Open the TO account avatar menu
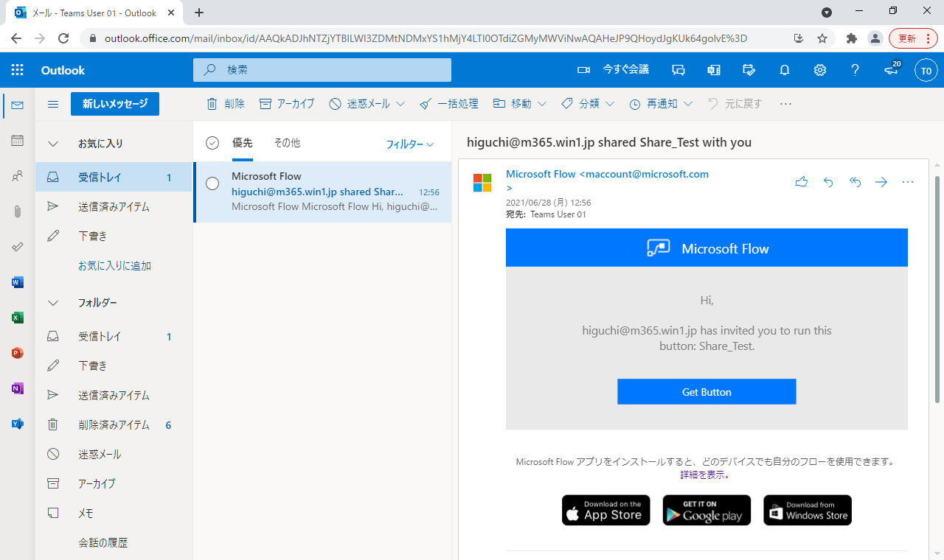The image size is (944, 560). tap(926, 71)
